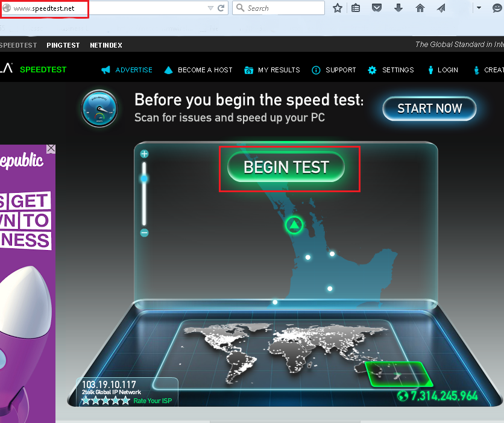Click the Pocket save icon

coord(377,8)
